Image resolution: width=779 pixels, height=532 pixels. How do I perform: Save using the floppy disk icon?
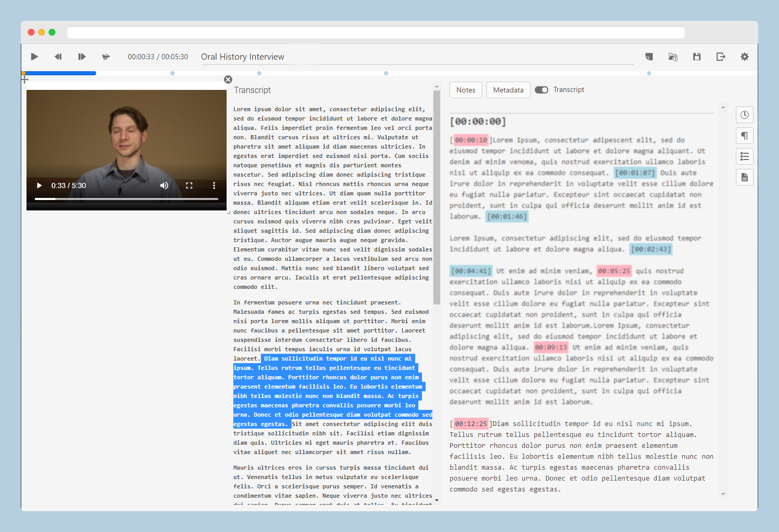(697, 57)
